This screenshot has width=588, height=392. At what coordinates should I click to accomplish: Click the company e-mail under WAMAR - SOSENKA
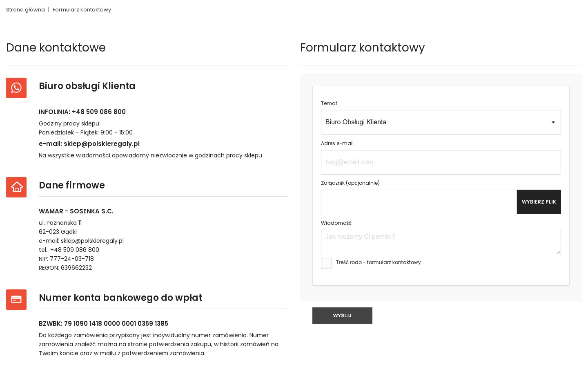(x=92, y=241)
